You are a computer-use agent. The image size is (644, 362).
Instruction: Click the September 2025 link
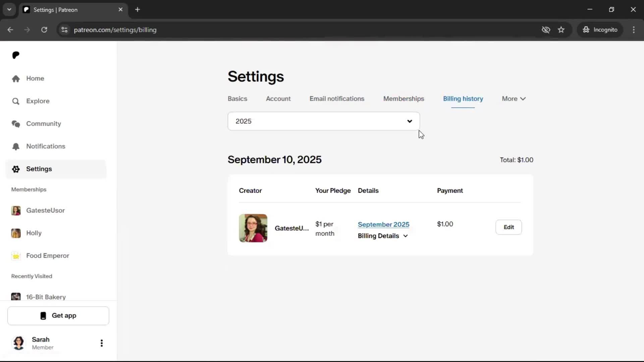pos(383,225)
